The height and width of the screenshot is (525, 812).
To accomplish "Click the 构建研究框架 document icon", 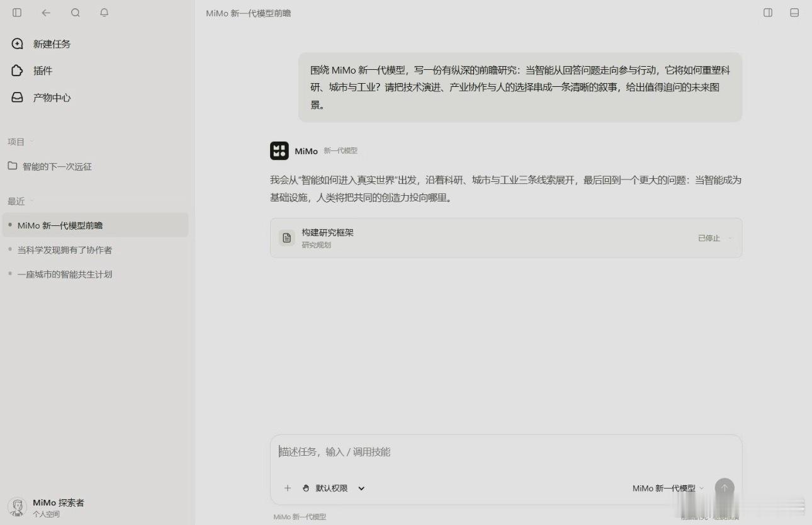I will click(x=287, y=237).
